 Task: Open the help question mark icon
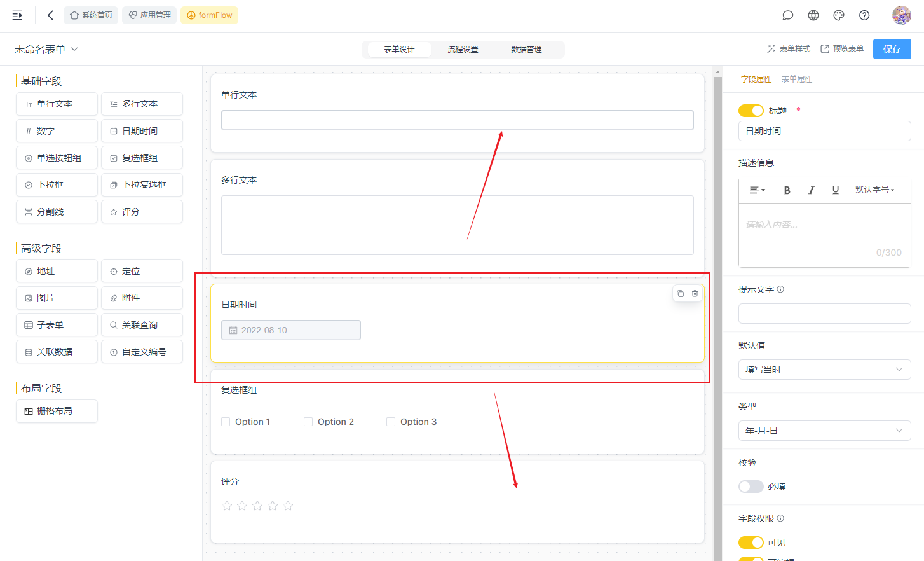(864, 15)
